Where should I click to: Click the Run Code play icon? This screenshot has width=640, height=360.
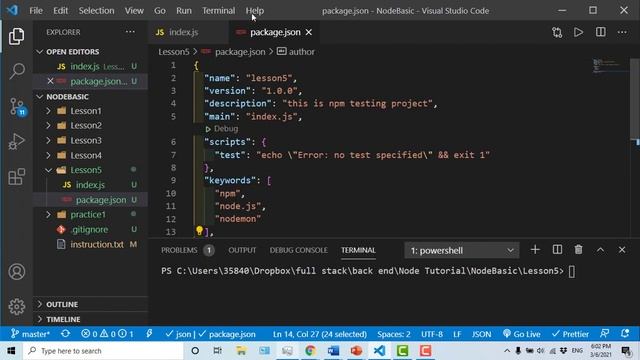point(578,32)
